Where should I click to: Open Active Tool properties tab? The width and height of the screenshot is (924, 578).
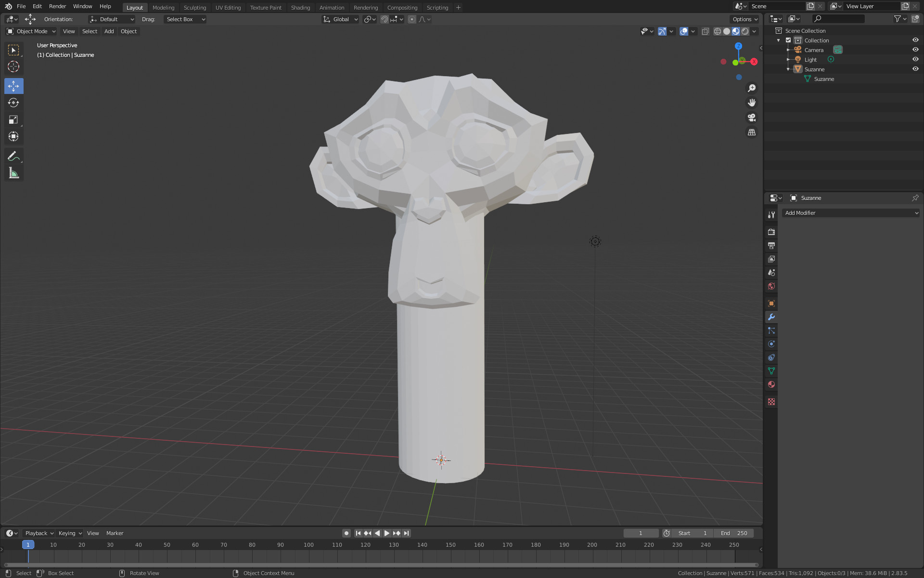[771, 215]
